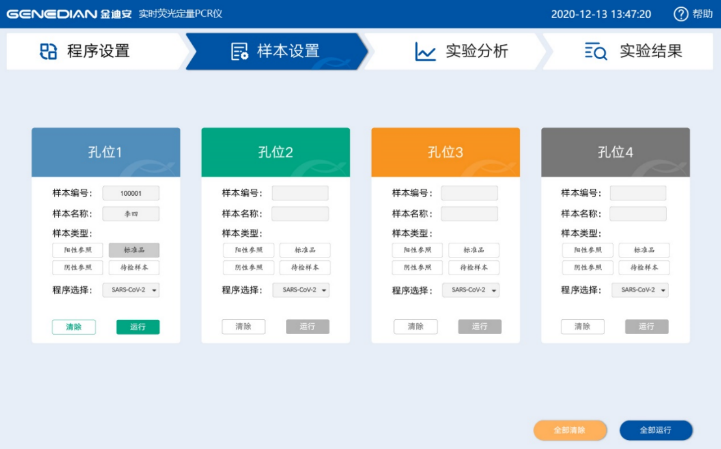The width and height of the screenshot is (721, 449).
Task: Open the 程序选择 dropdown in 孔位1
Action: 131,290
